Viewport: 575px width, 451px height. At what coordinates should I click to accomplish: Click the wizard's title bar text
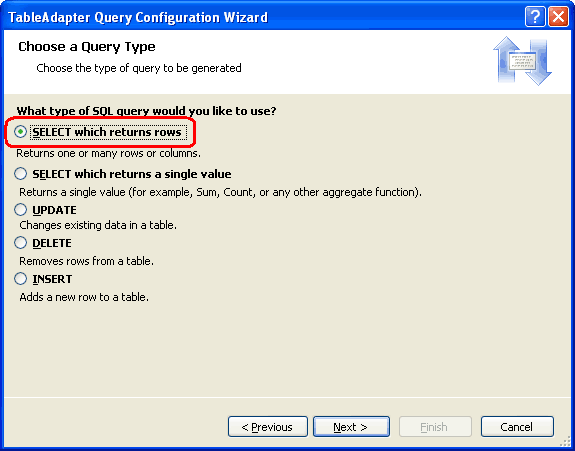pos(138,17)
